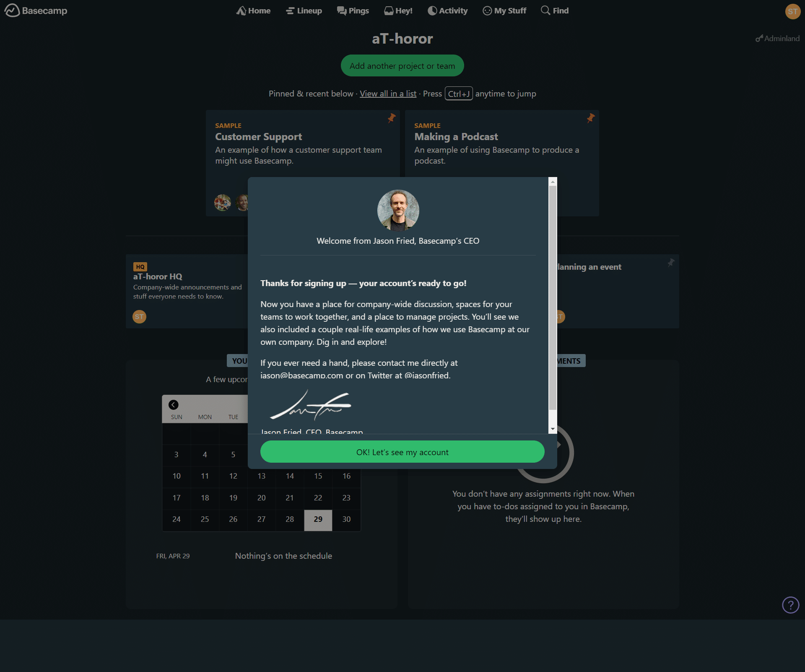Open the Lineup section

click(x=303, y=10)
